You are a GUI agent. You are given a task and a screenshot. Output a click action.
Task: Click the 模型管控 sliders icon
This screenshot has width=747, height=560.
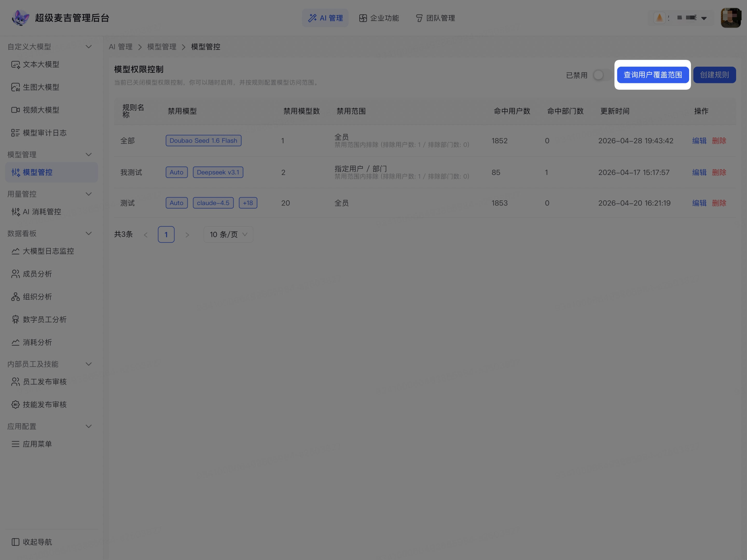click(16, 172)
